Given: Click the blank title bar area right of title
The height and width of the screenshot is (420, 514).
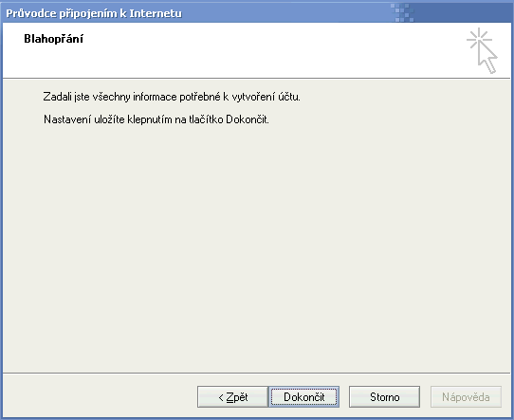Looking at the screenshot, I should point(285,13).
